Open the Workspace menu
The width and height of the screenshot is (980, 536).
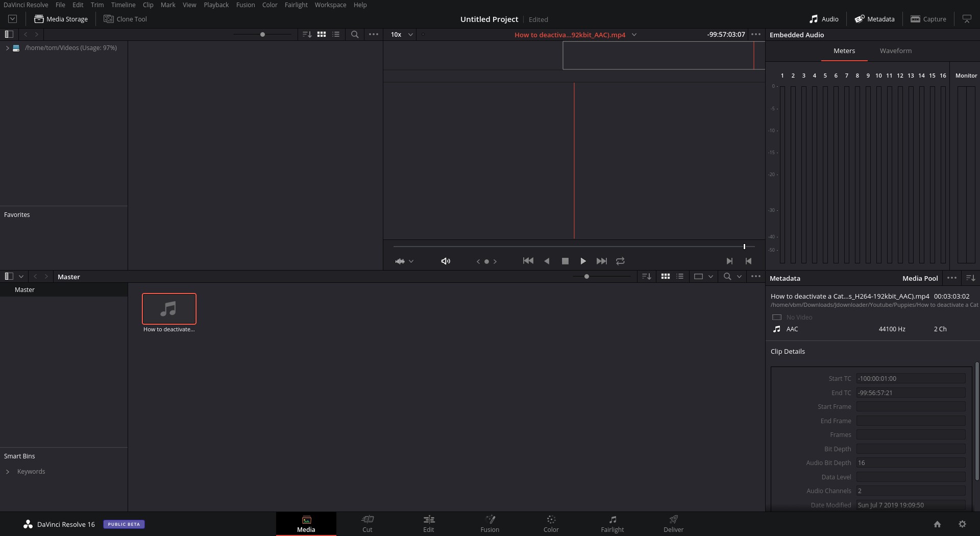[x=330, y=5]
